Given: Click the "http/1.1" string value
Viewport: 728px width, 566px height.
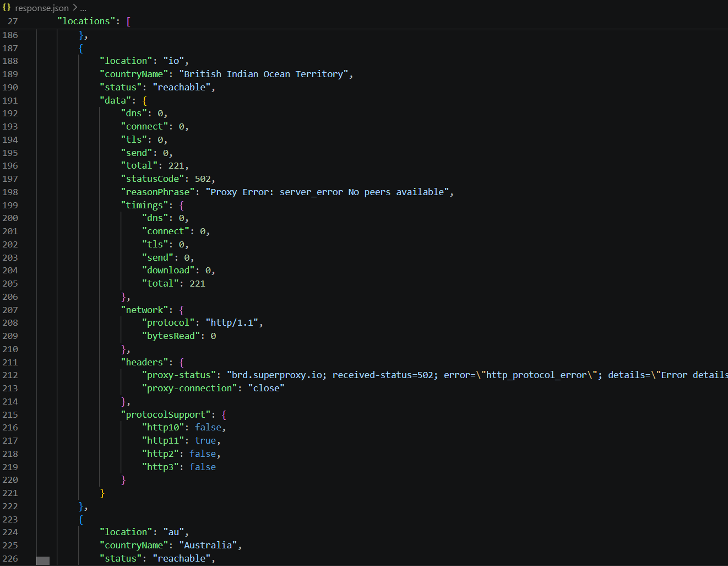Looking at the screenshot, I should (x=232, y=323).
